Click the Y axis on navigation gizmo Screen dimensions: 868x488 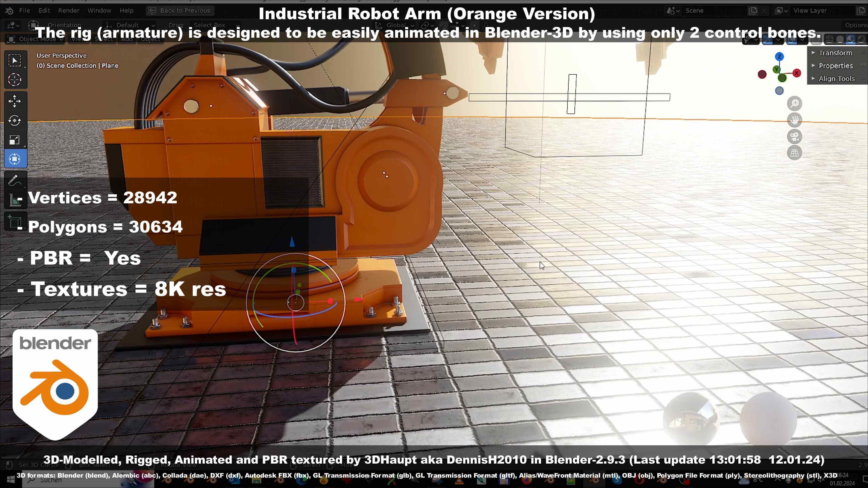coord(776,69)
